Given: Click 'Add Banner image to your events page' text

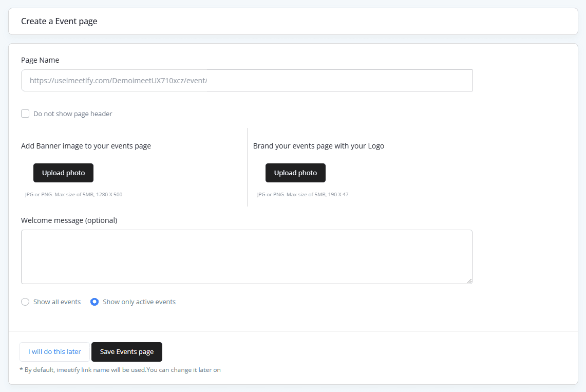Looking at the screenshot, I should point(86,146).
